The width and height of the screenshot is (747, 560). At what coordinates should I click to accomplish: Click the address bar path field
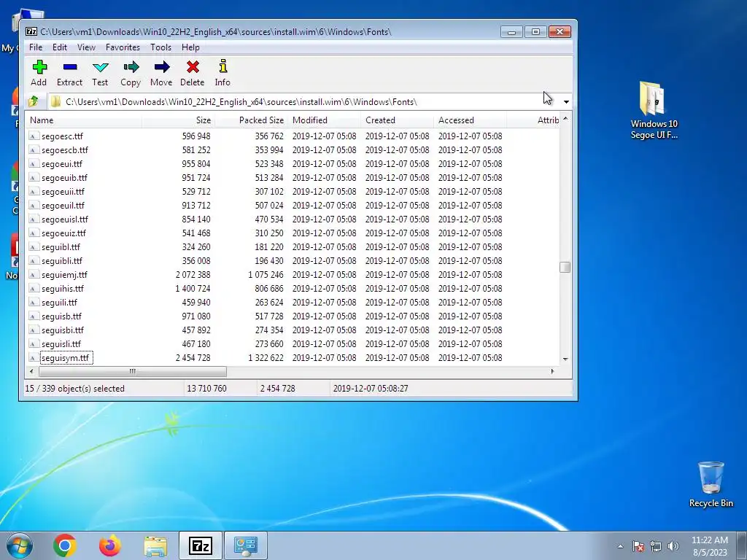tap(305, 101)
